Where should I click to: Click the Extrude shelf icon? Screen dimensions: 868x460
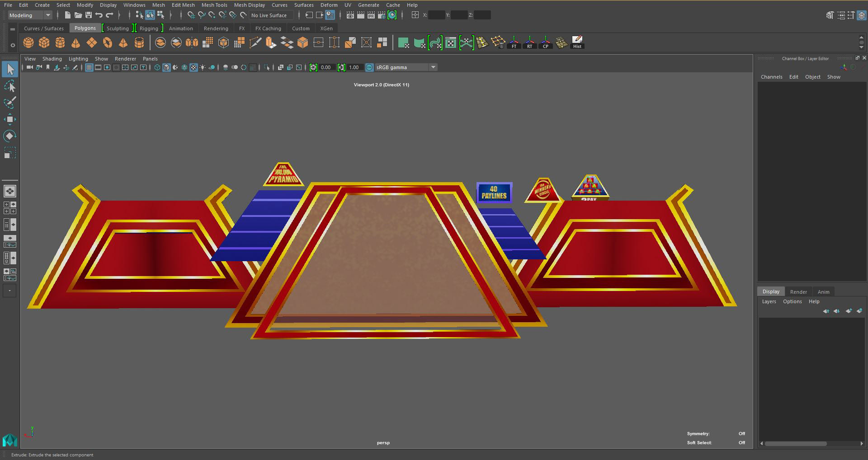pyautogui.click(x=271, y=43)
